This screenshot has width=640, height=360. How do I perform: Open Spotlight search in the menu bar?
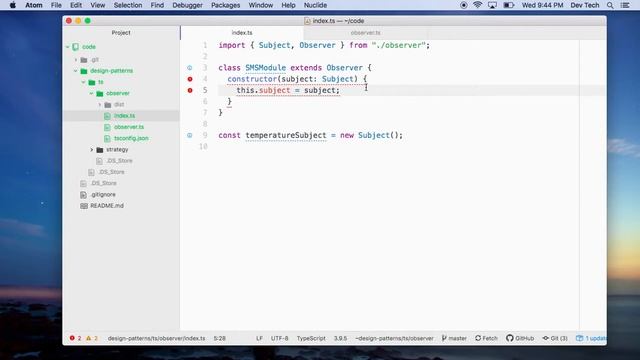click(610, 5)
